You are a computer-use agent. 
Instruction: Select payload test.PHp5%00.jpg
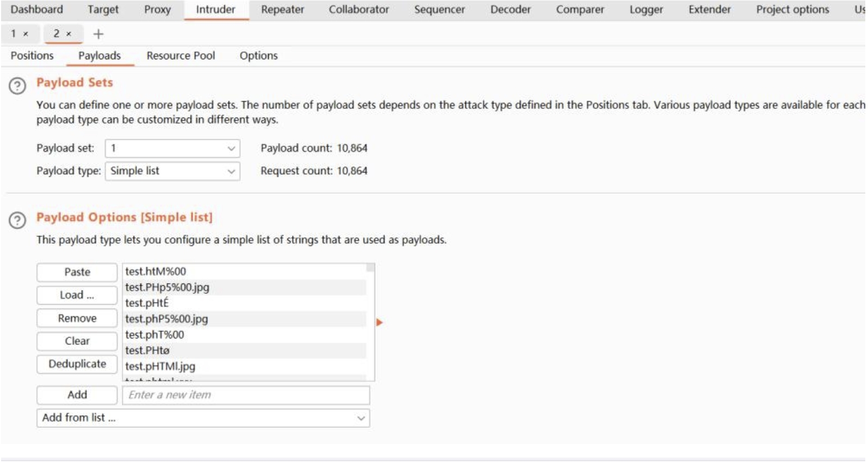[x=245, y=287]
